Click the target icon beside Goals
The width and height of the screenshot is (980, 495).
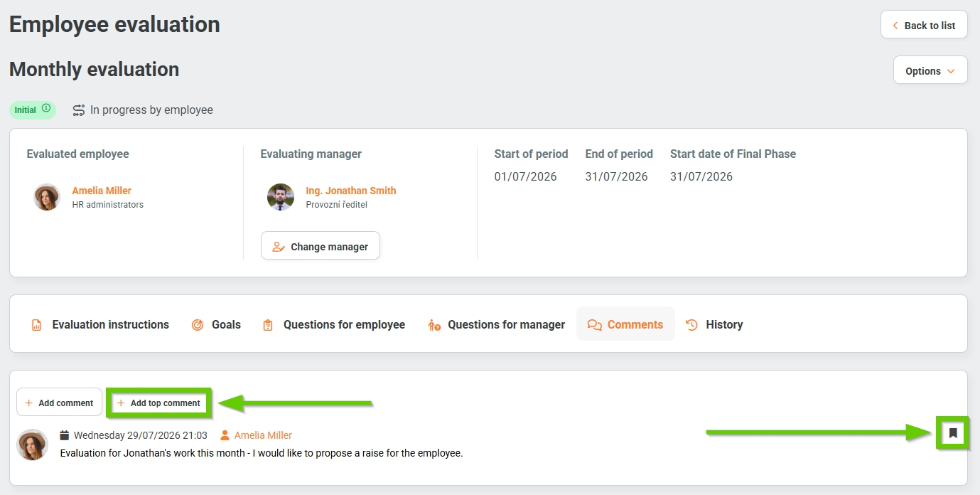198,325
